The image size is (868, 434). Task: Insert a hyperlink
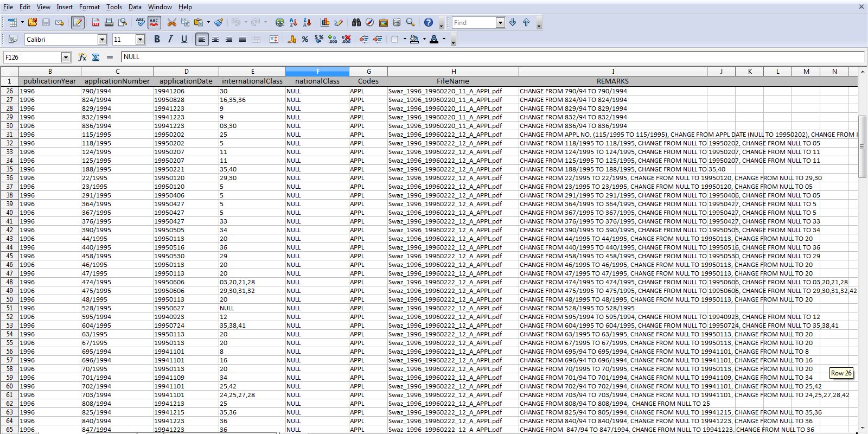tap(280, 22)
